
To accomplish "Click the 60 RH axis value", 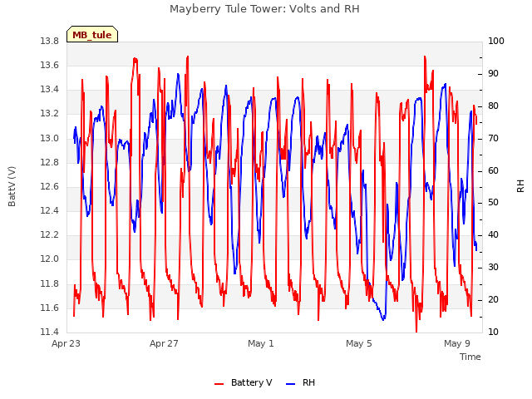I will click(493, 170).
